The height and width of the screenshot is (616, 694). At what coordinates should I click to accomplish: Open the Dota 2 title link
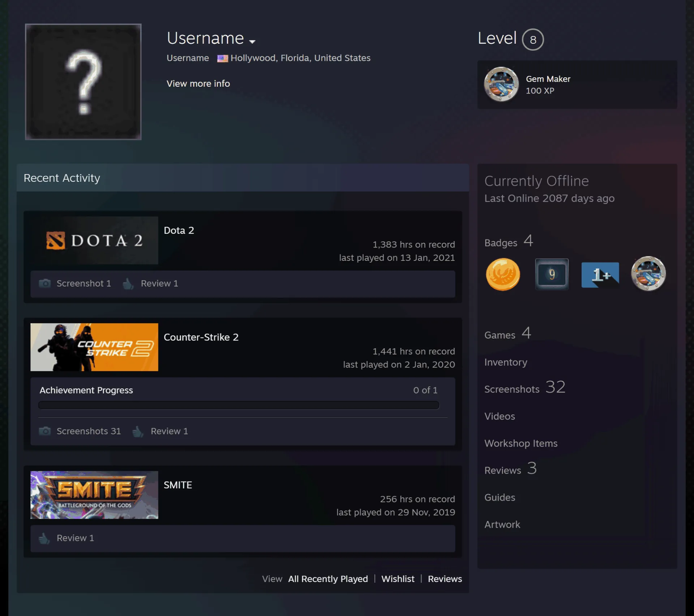[x=179, y=231]
